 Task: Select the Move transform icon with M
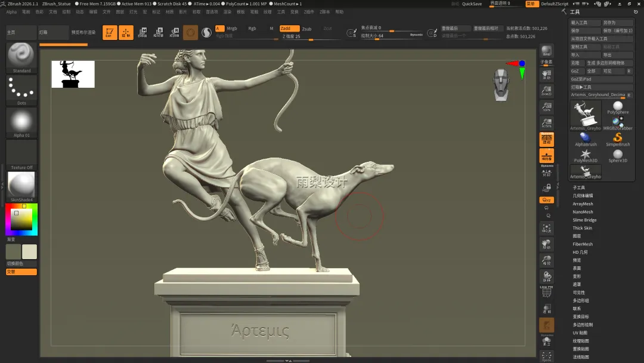pos(143,32)
